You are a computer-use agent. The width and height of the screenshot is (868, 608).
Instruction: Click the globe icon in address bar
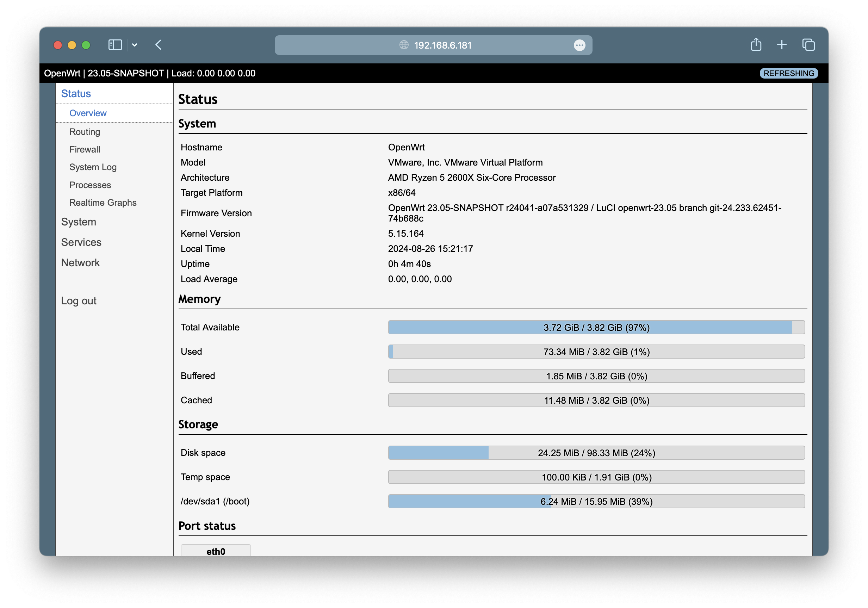(404, 45)
